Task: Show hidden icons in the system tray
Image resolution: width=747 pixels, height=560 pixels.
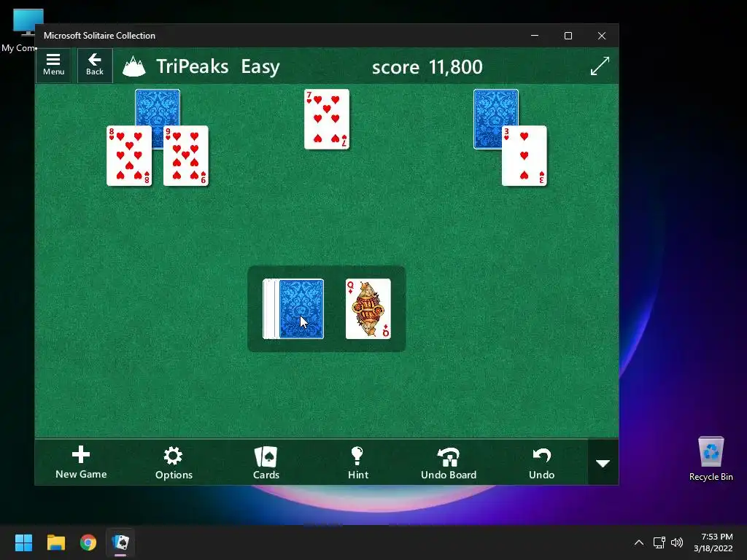Action: coord(639,542)
